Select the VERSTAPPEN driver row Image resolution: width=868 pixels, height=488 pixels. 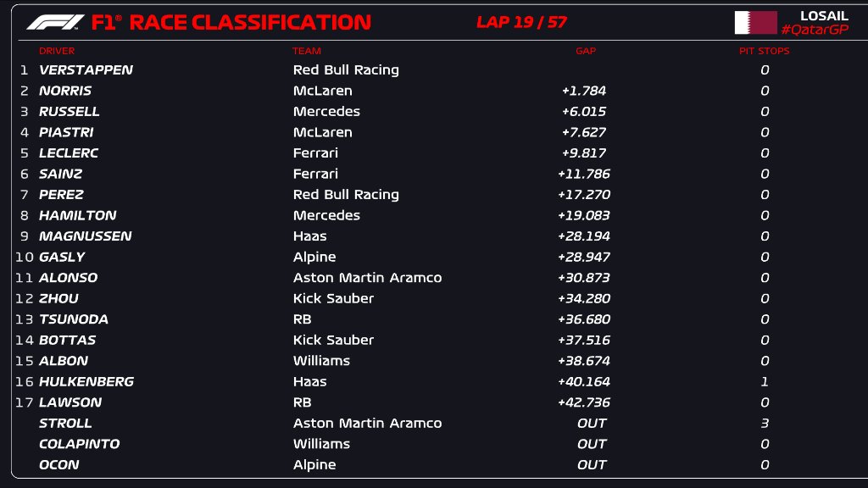(x=86, y=70)
